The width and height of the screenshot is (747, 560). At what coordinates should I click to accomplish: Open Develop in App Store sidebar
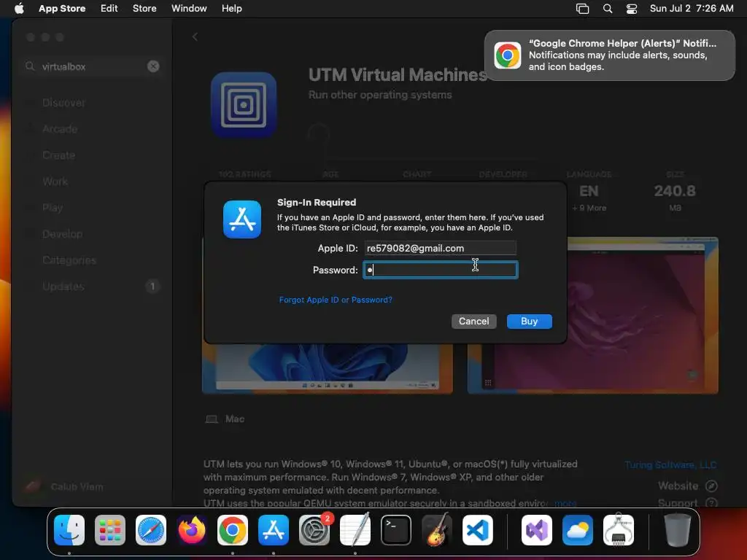tap(62, 234)
